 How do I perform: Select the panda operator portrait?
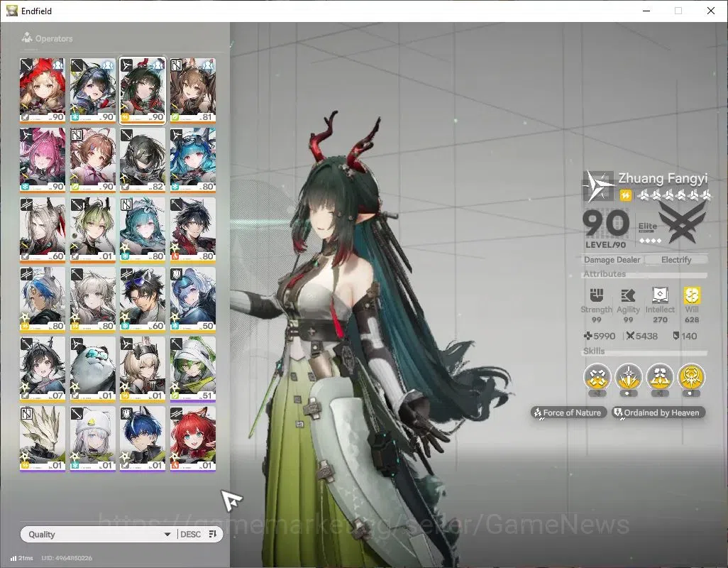point(92,368)
